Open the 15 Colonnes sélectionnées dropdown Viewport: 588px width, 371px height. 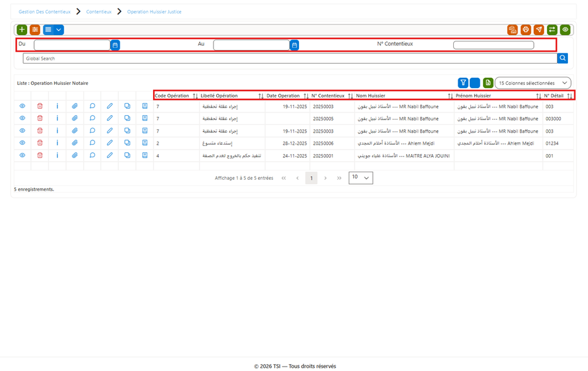(533, 83)
